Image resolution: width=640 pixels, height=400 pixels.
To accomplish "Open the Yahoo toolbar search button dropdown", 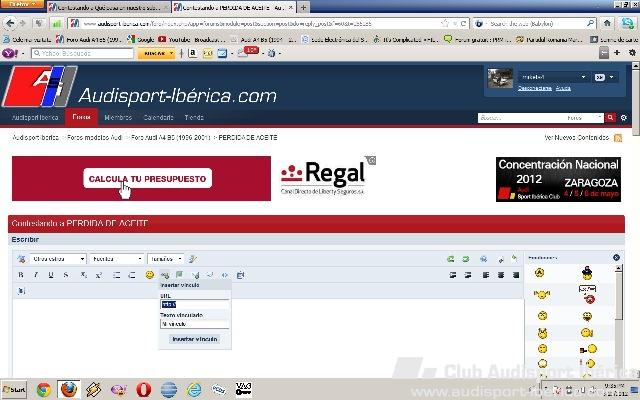I will coord(171,53).
